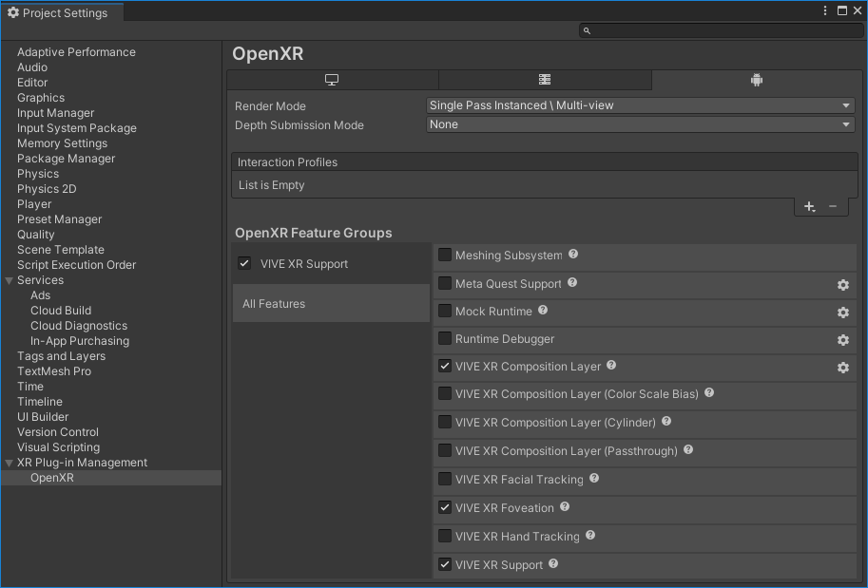Open Cloud Diagnostics under Services
This screenshot has height=588, width=868.
click(x=79, y=326)
